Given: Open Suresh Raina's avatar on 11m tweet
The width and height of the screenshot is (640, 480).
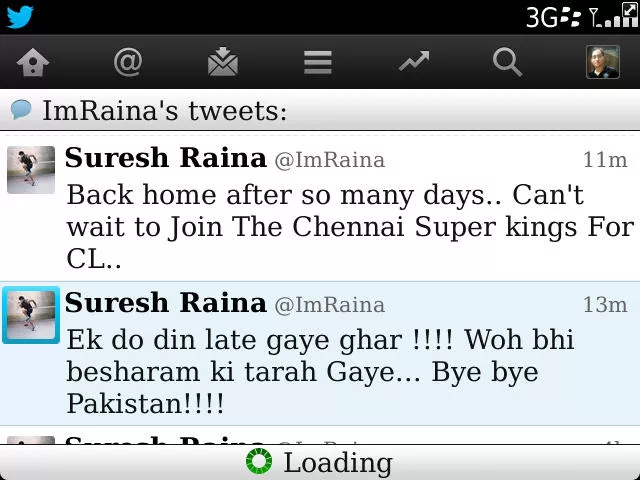Looking at the screenshot, I should 31,169.
